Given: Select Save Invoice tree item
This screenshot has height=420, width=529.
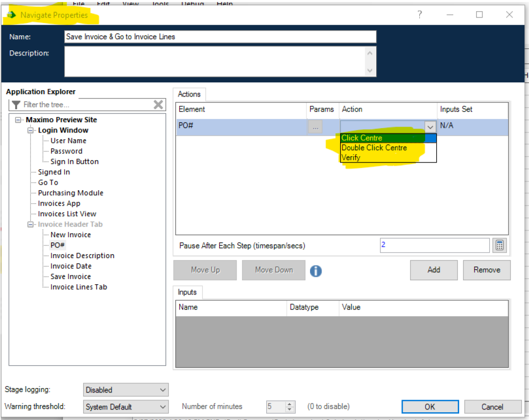Looking at the screenshot, I should (71, 276).
